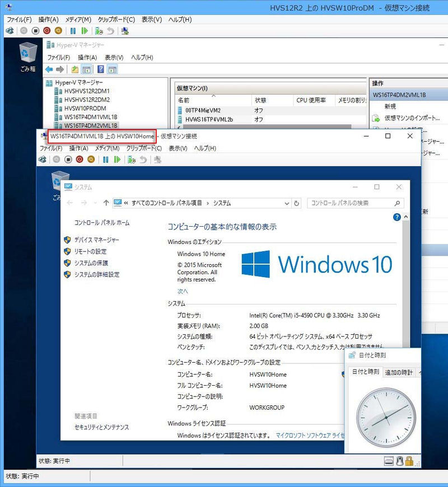Image resolution: width=448 pixels, height=487 pixels.
Task: Click Ctrl+Alt+Del icon in HVSW10Home toolbar
Action: pos(43,160)
